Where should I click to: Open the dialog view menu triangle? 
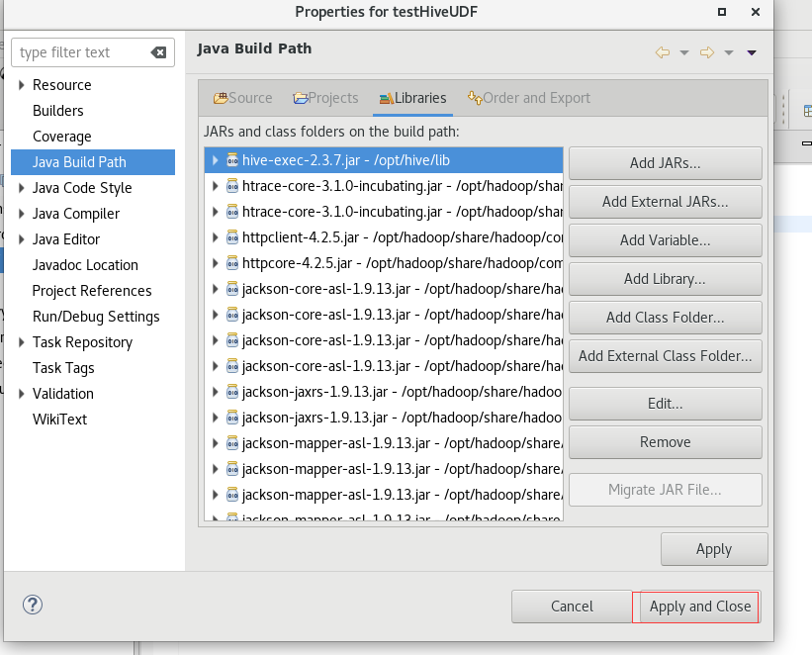pos(752,52)
